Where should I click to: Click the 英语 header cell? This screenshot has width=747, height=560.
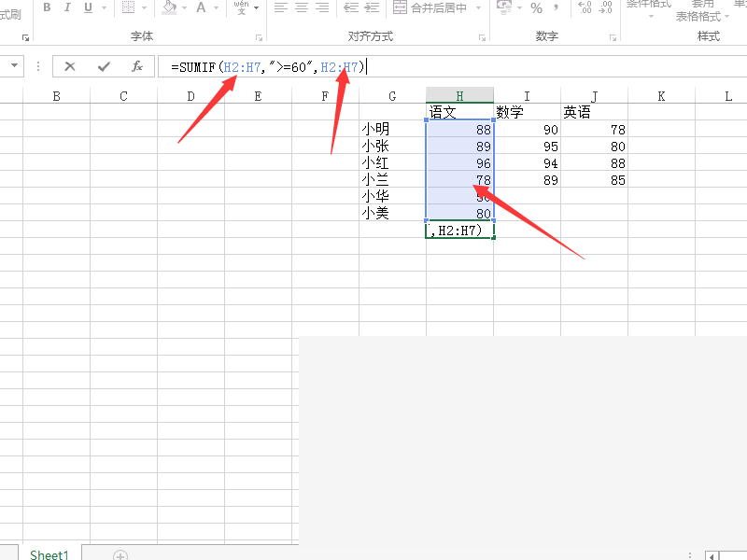594,112
